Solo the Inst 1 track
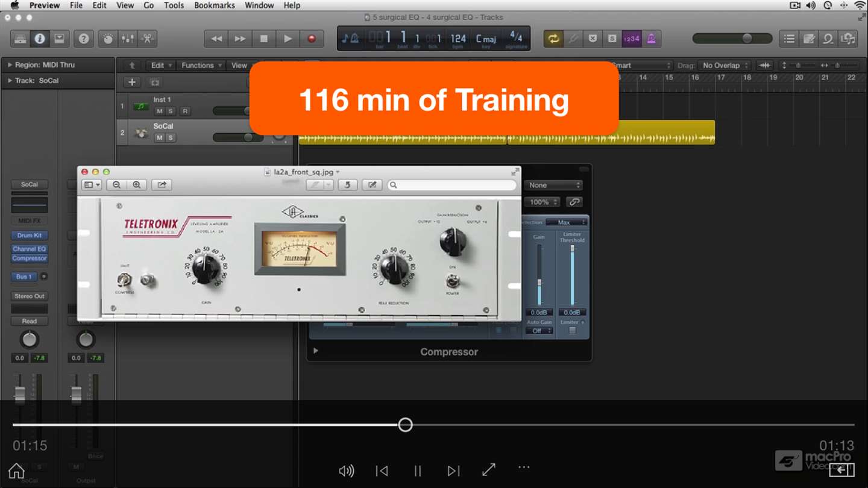 coord(171,111)
